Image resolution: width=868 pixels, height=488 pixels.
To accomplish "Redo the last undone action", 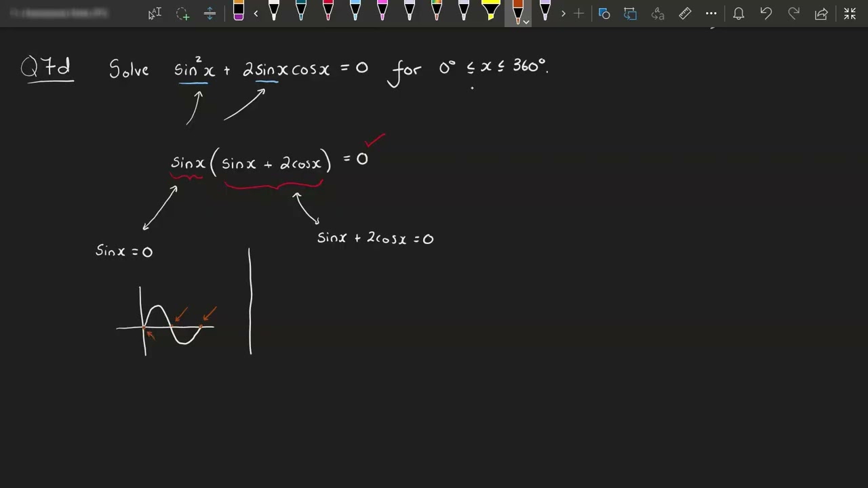I will coord(793,14).
